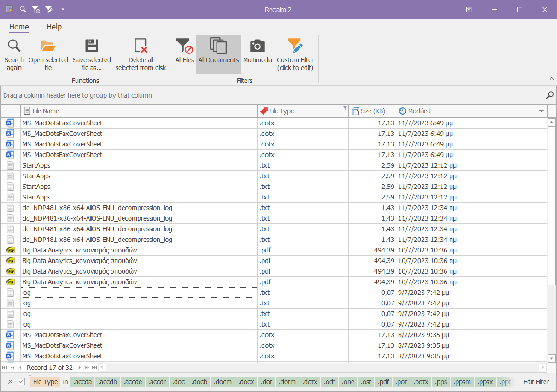This screenshot has width=557, height=392.
Task: Click the File Type token in filter bar
Action: point(46,382)
